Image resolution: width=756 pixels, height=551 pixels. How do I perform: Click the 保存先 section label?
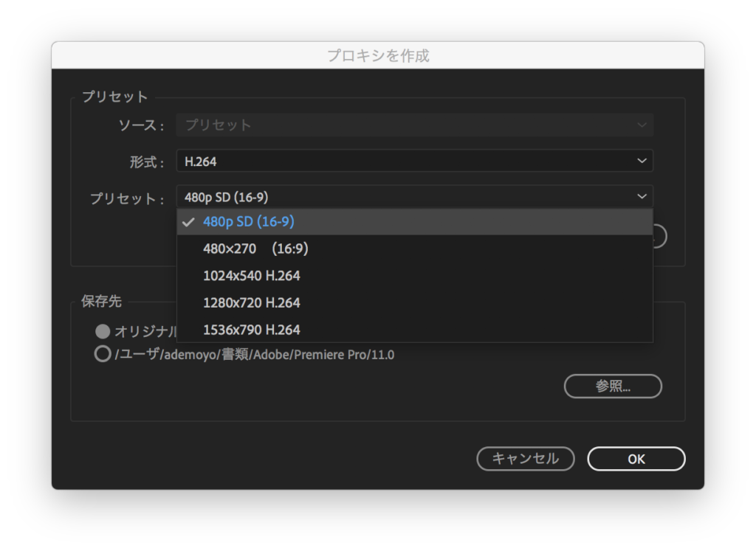click(101, 302)
